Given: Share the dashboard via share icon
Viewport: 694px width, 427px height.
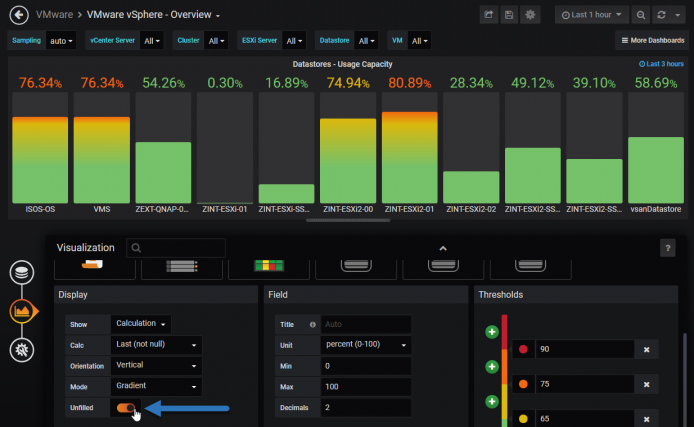Looking at the screenshot, I should [489, 15].
